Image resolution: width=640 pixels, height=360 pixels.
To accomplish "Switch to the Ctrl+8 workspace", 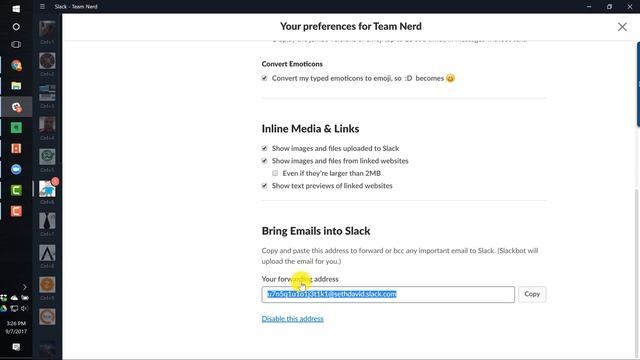I will [x=47, y=253].
